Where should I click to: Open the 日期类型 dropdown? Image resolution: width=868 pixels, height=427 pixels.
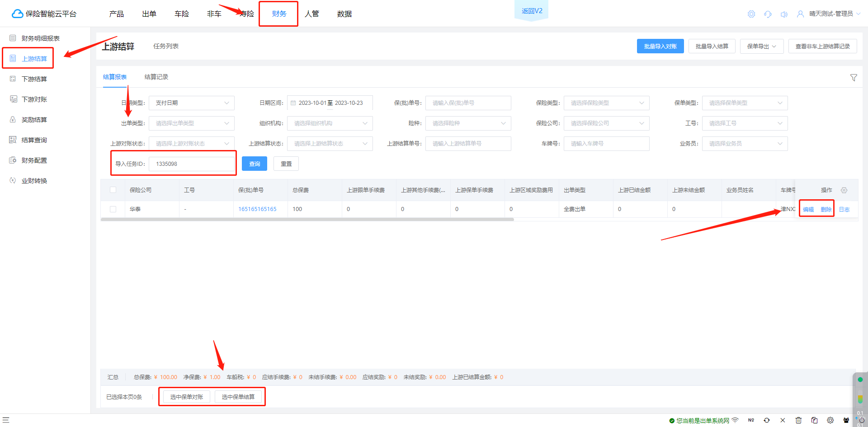[x=192, y=103]
